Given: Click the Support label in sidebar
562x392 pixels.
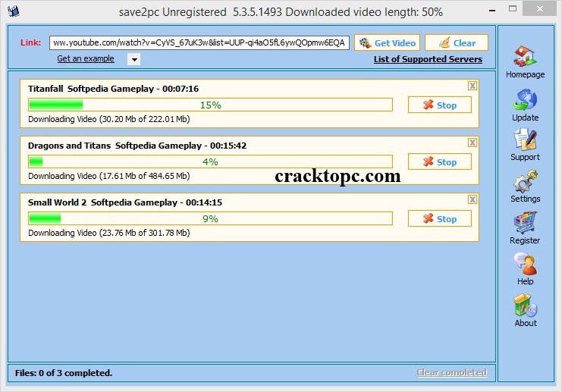Looking at the screenshot, I should pos(525,157).
